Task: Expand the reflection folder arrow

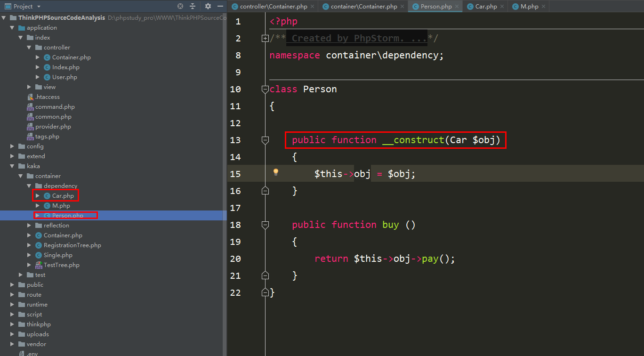Action: 29,226
